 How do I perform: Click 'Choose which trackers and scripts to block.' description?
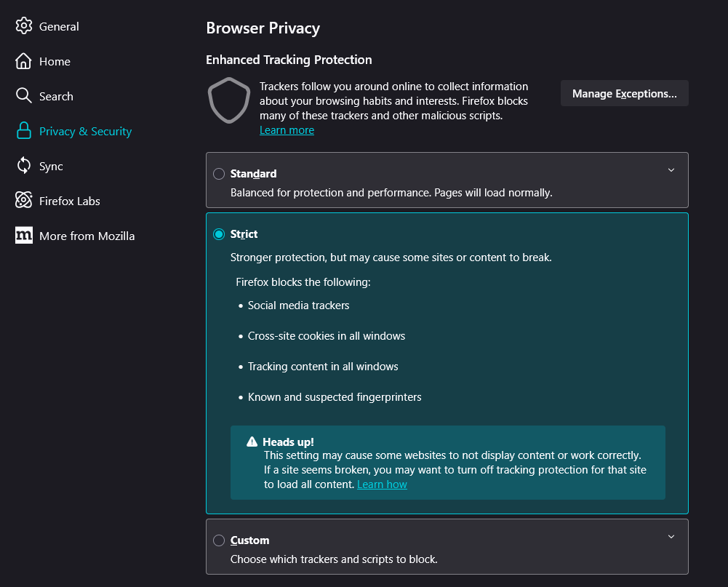(334, 559)
